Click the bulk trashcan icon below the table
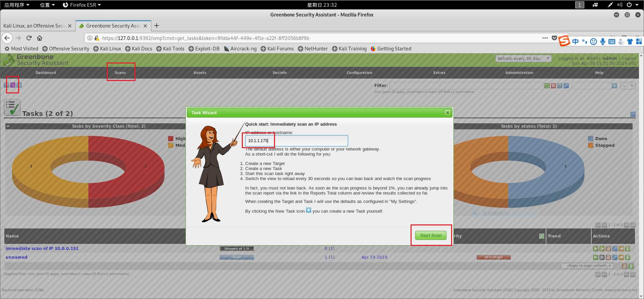The width and height of the screenshot is (644, 299). click(624, 266)
